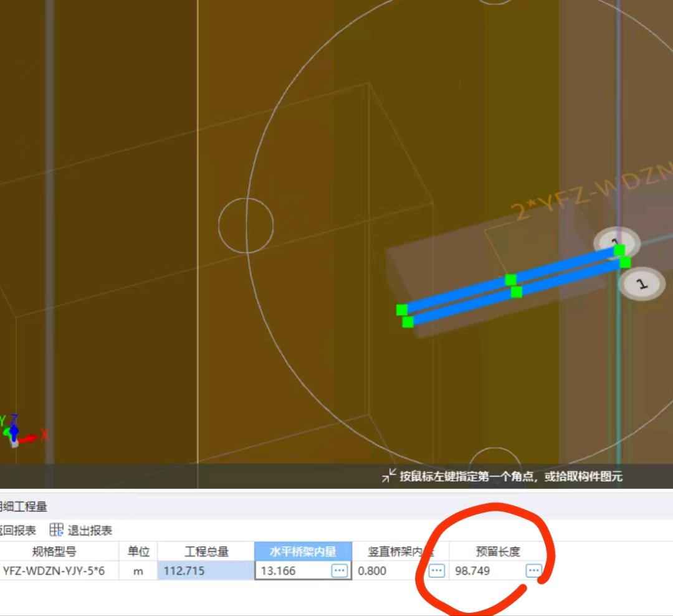Image resolution: width=673 pixels, height=616 pixels.
Task: Click the lower round marker labeled 1
Action: (641, 283)
